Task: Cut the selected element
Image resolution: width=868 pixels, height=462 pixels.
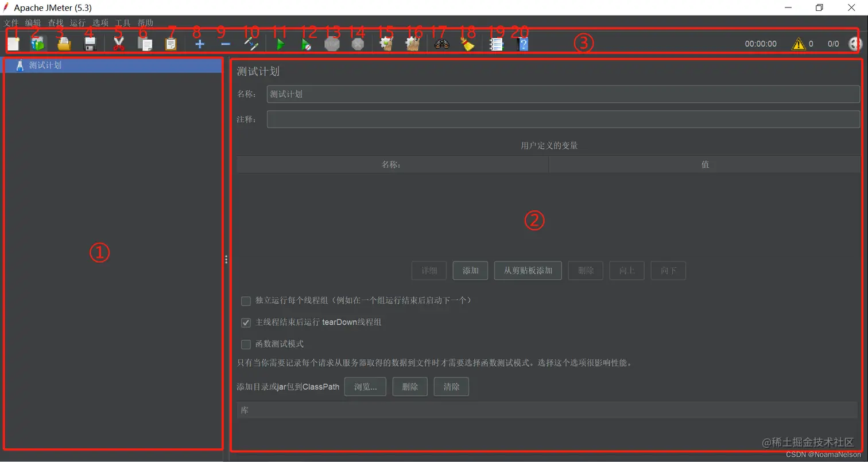Action: (119, 43)
